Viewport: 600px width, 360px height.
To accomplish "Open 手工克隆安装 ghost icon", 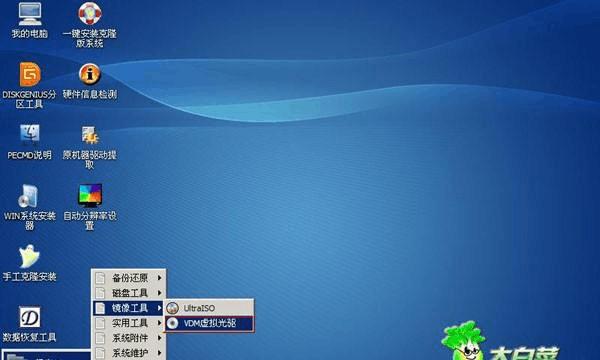I will [x=29, y=256].
